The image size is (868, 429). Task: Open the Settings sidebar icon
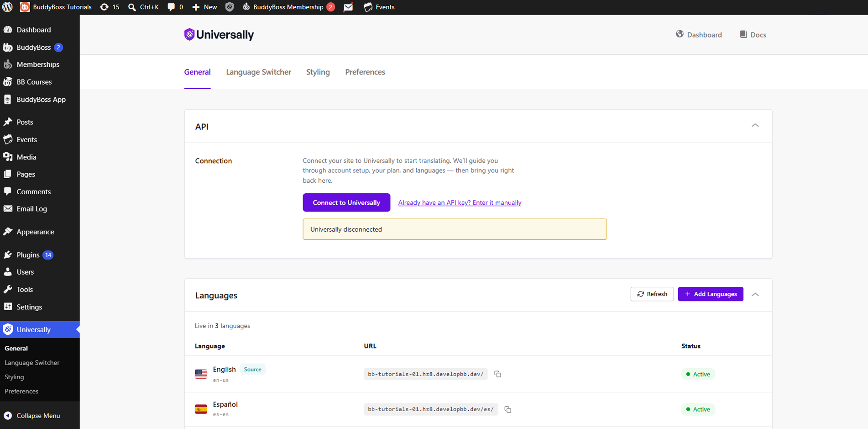click(8, 307)
